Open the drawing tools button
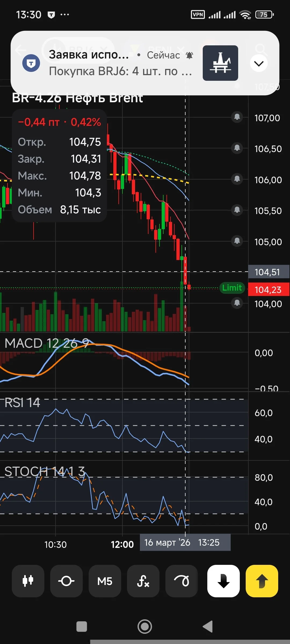The width and height of the screenshot is (290, 644). pos(182,581)
